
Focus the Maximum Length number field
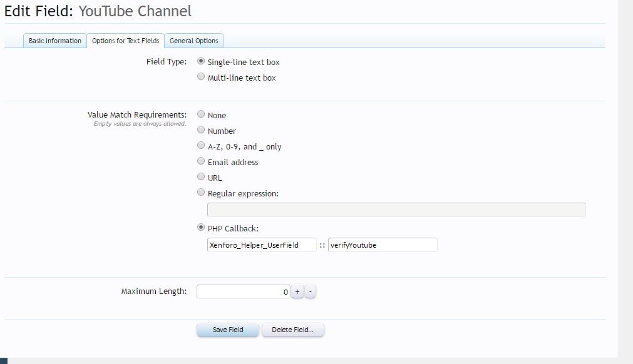click(x=243, y=291)
